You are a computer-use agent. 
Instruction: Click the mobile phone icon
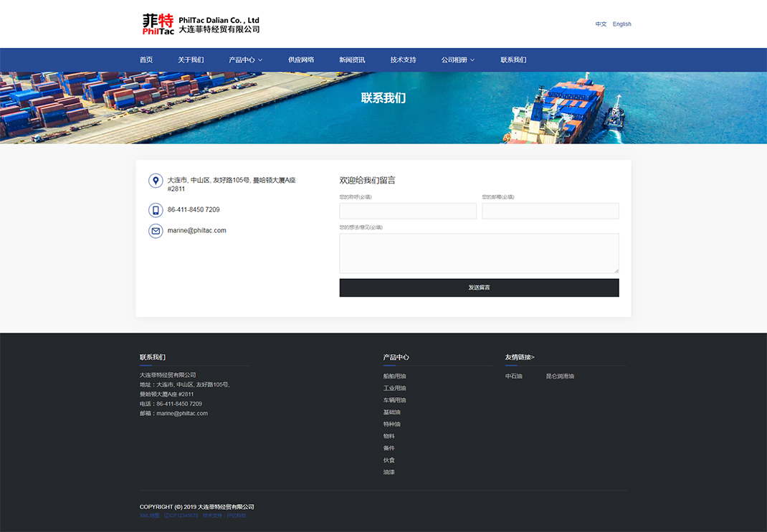156,210
